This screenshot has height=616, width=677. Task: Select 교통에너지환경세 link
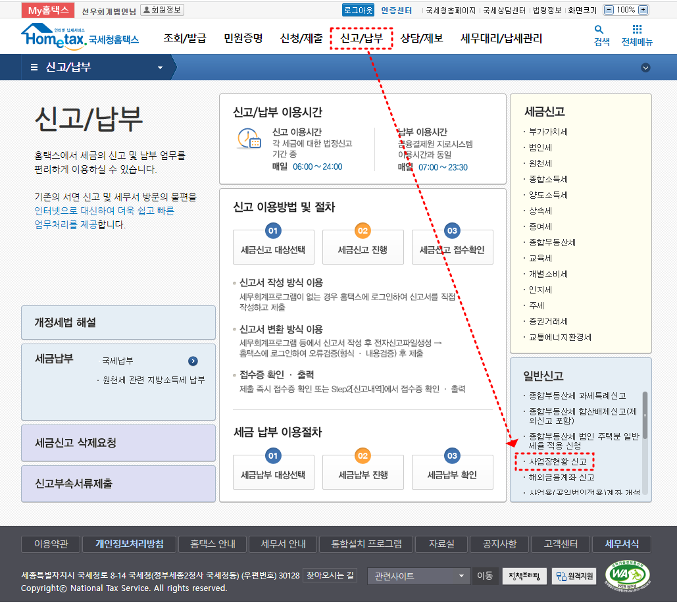(x=560, y=337)
